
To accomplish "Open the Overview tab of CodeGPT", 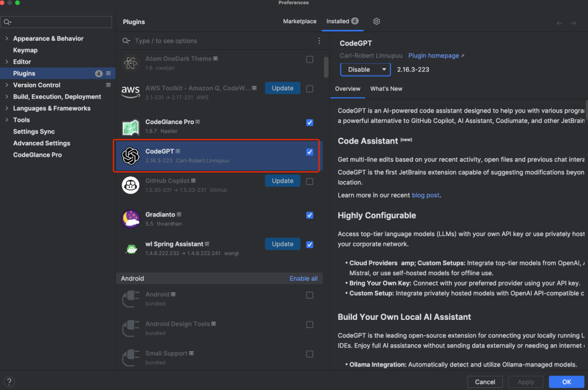I will tap(347, 89).
